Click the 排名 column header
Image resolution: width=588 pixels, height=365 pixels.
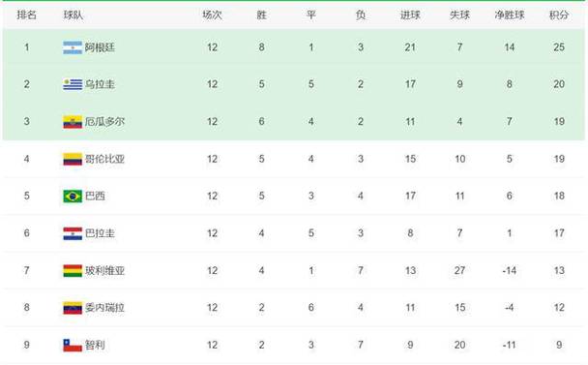click(27, 15)
